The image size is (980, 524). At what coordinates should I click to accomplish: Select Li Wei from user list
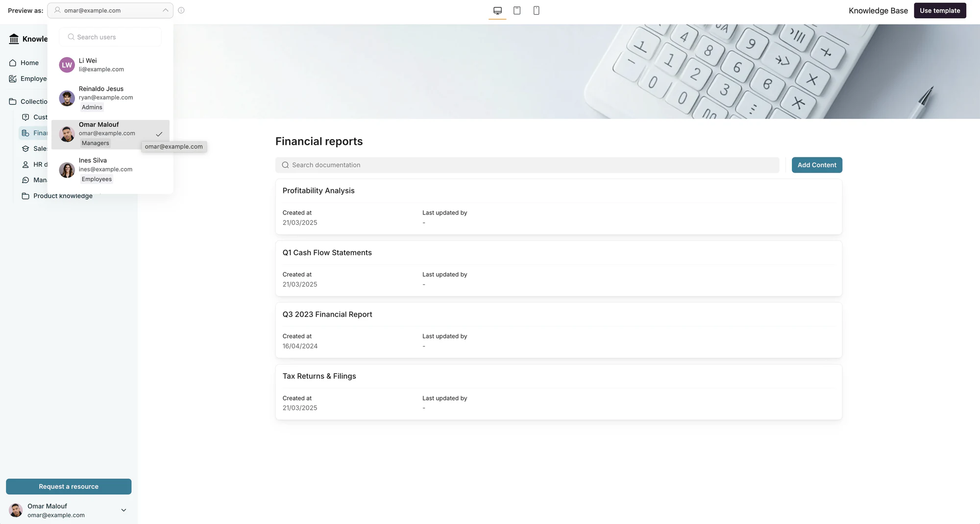pyautogui.click(x=110, y=65)
